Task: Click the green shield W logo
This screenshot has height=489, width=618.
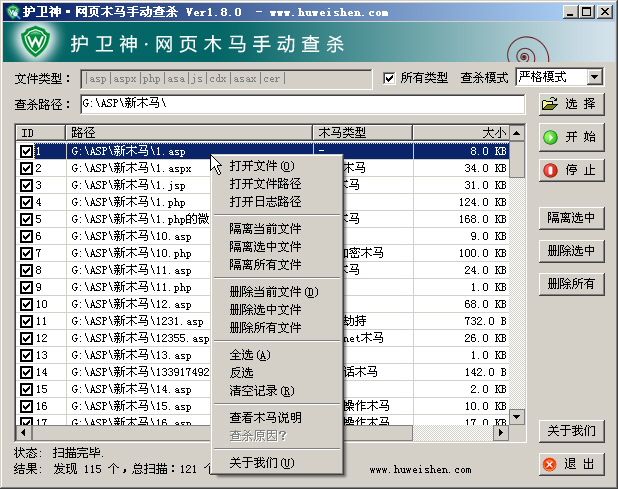Action: (36, 41)
